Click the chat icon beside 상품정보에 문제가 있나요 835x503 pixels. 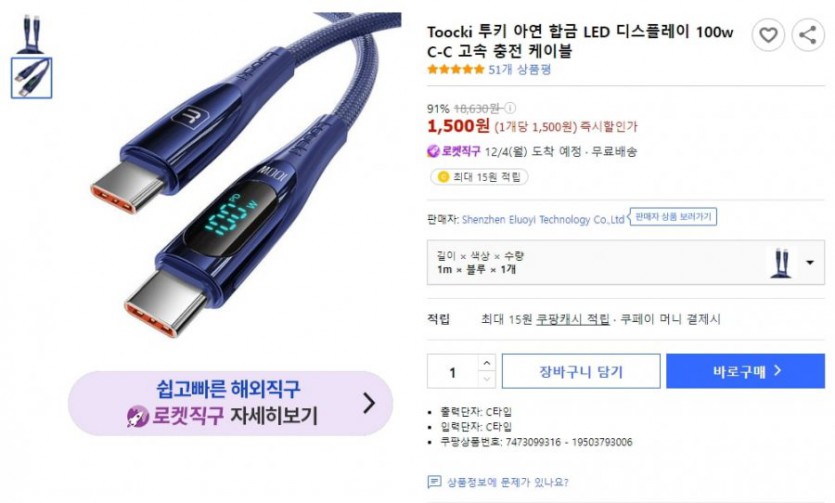coord(434,482)
